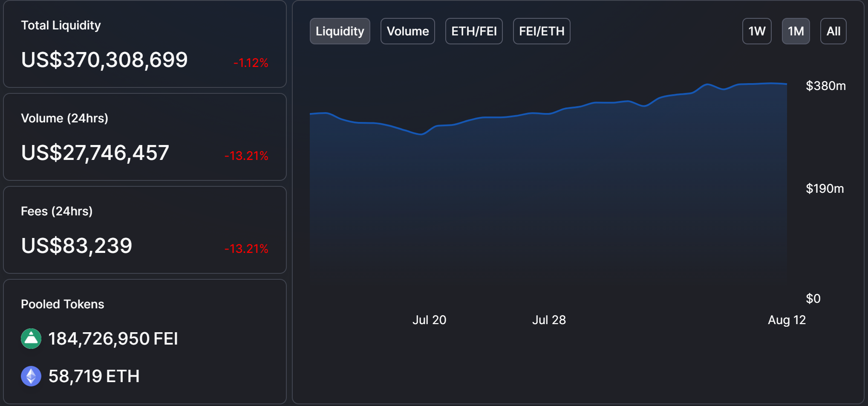The height and width of the screenshot is (406, 868).
Task: Set chart range to 1M
Action: pyautogui.click(x=796, y=31)
